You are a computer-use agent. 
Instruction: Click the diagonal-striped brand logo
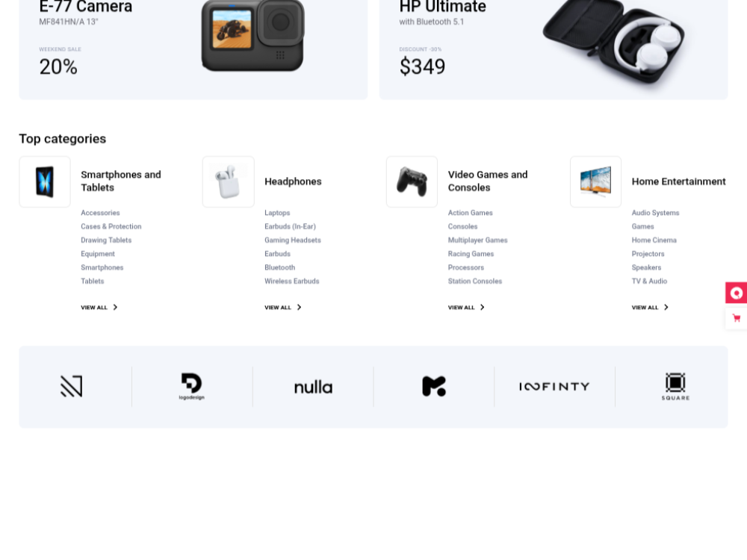click(72, 386)
